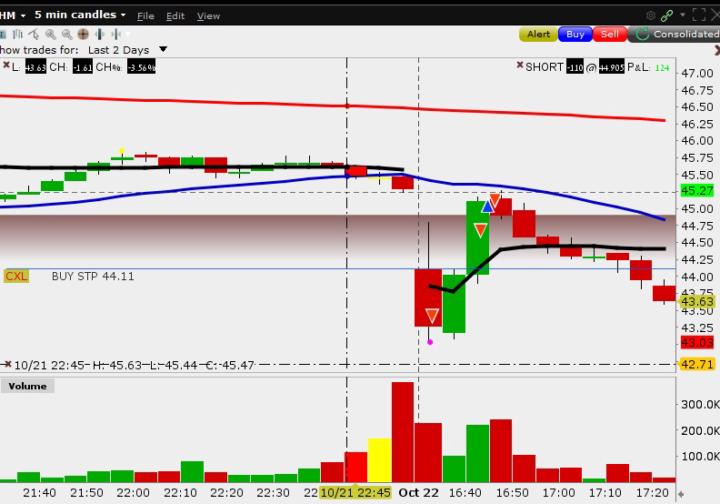Click the red Sell button
Viewport: 720px width, 504px height.
(x=609, y=34)
